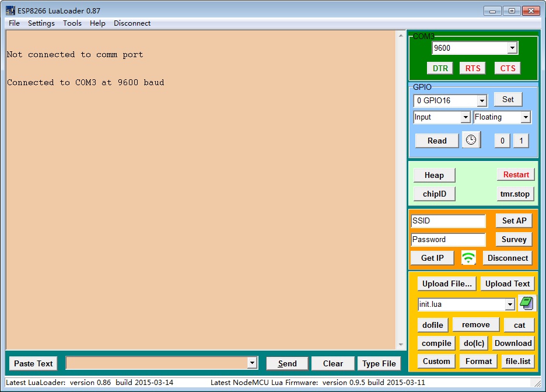This screenshot has width=546, height=392.
Task: Click the GPIO Read button
Action: point(437,141)
